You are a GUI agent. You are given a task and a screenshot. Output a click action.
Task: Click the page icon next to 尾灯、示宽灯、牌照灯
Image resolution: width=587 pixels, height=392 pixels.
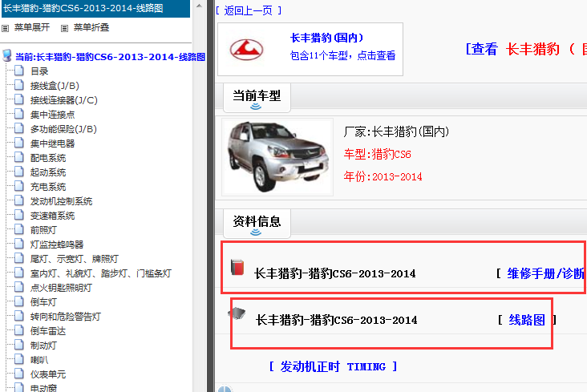[19, 258]
